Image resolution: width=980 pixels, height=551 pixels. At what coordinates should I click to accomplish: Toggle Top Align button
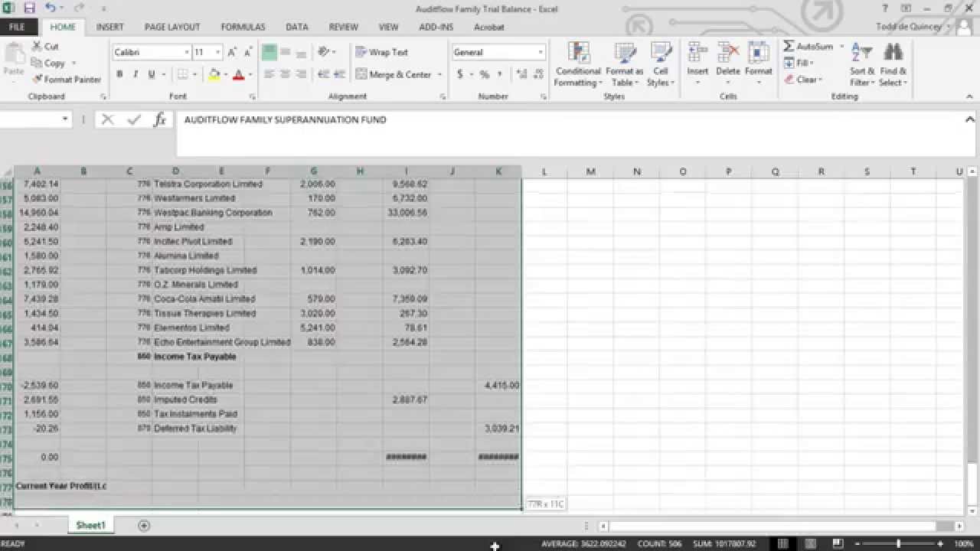[269, 52]
